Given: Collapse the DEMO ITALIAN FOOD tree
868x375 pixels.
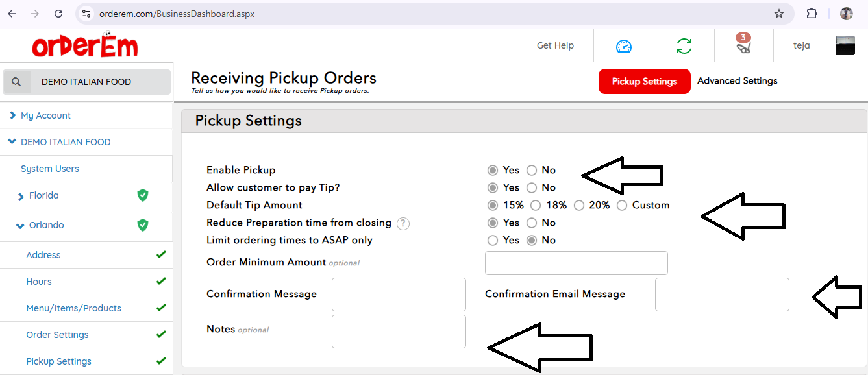Looking at the screenshot, I should 12,142.
